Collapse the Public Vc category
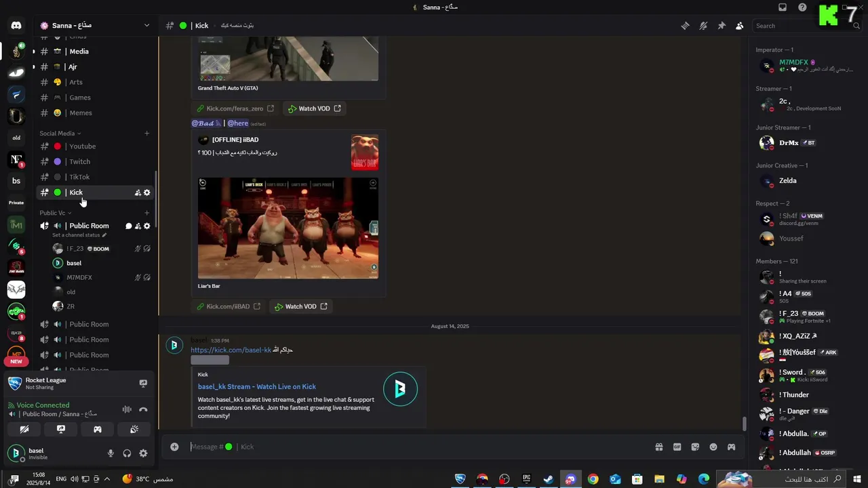 pyautogui.click(x=55, y=213)
